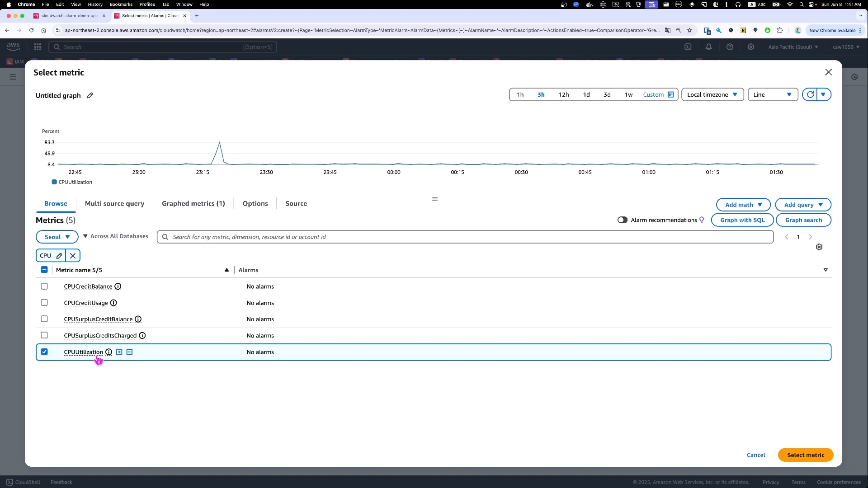Image resolution: width=868 pixels, height=488 pixels.
Task: Click the minus icon next to CPUUtilization
Action: (x=130, y=352)
